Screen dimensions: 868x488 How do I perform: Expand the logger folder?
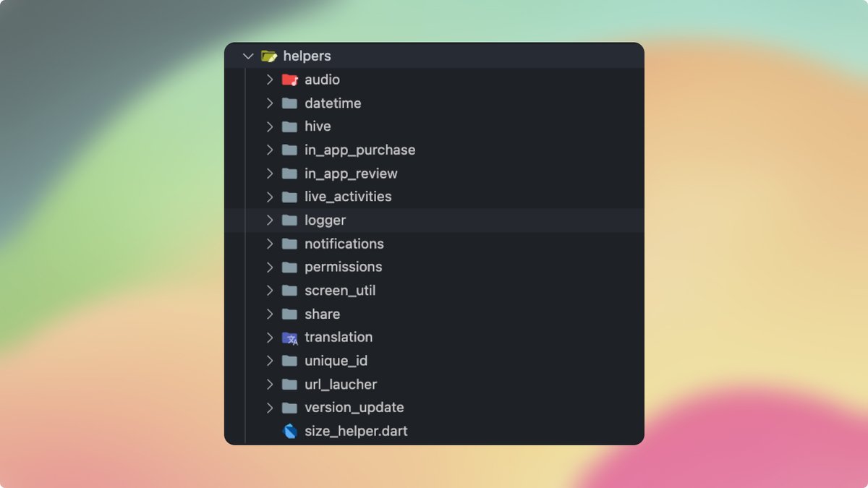(x=270, y=220)
